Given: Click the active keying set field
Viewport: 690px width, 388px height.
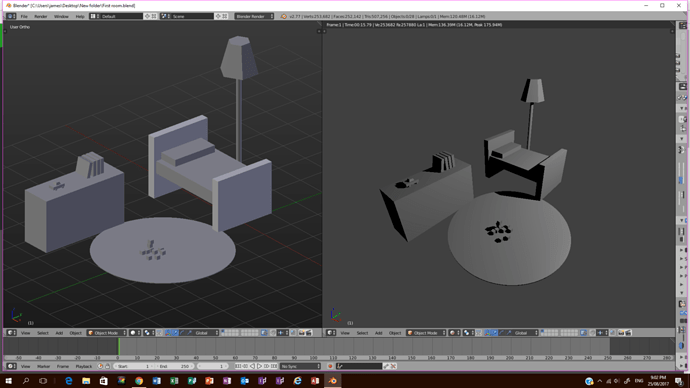Looking at the screenshot, I should pyautogui.click(x=359, y=366).
